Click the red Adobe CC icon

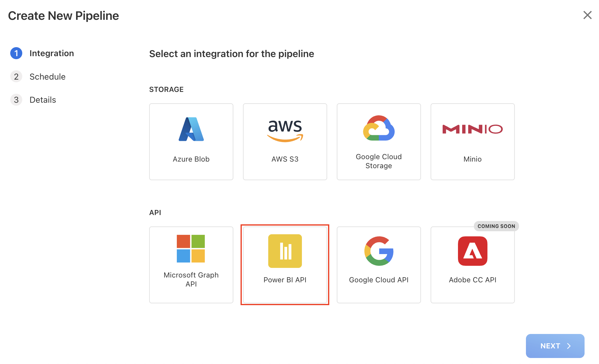[x=472, y=251]
